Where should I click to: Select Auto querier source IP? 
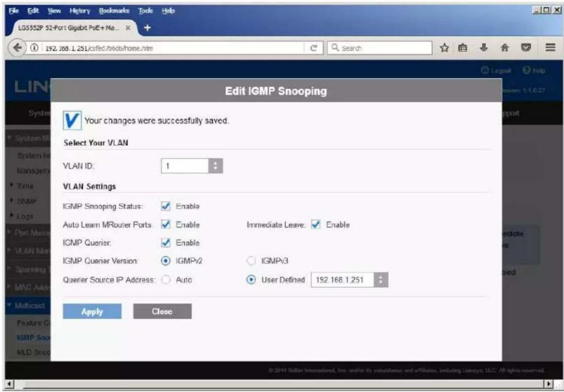click(166, 280)
